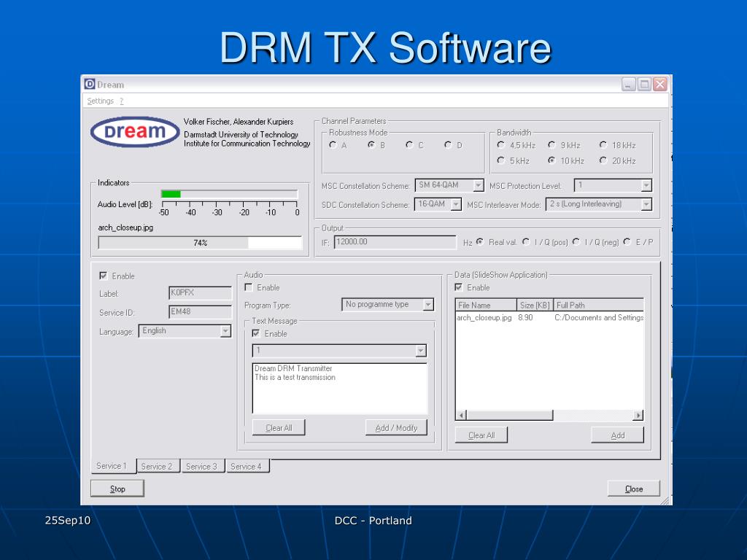
Task: Open MSC Constellation Scheme dropdown
Action: (x=449, y=184)
